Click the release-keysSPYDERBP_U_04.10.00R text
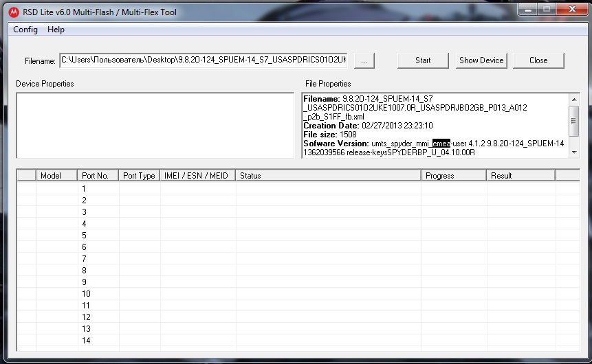592x364 pixels. coord(410,152)
